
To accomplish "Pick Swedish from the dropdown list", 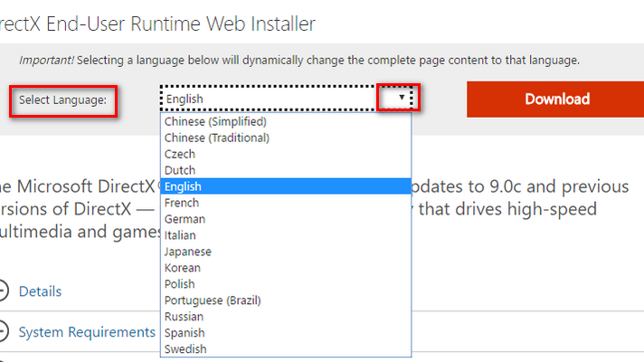I will click(286, 348).
